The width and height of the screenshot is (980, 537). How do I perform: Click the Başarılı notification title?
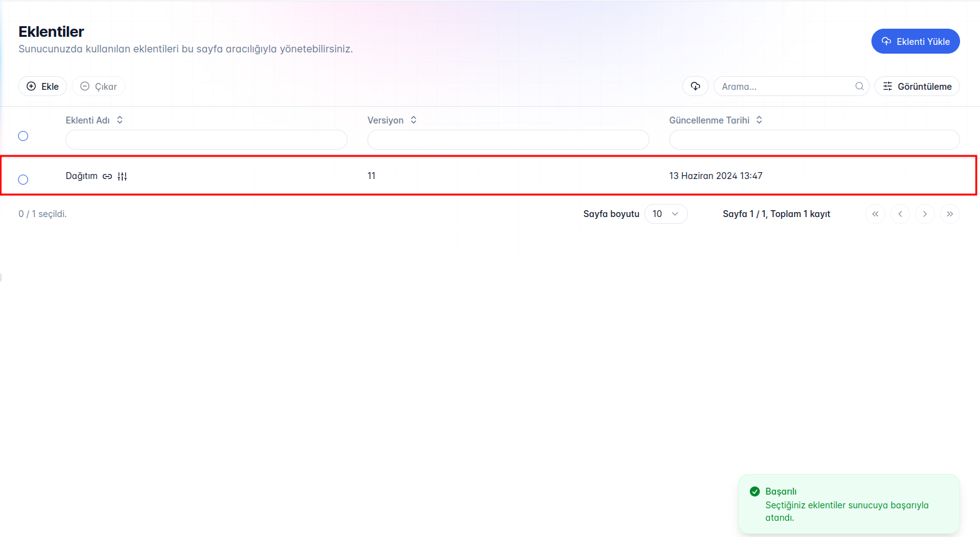tap(781, 491)
